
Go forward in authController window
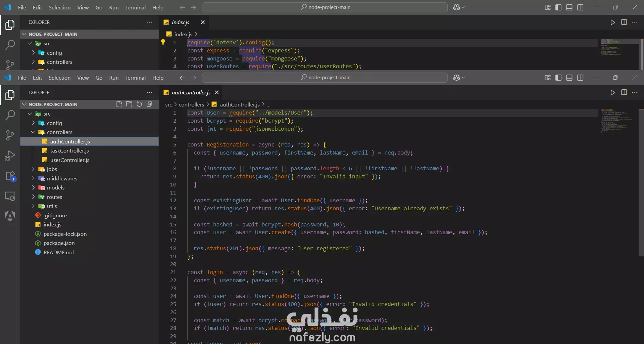(x=193, y=78)
